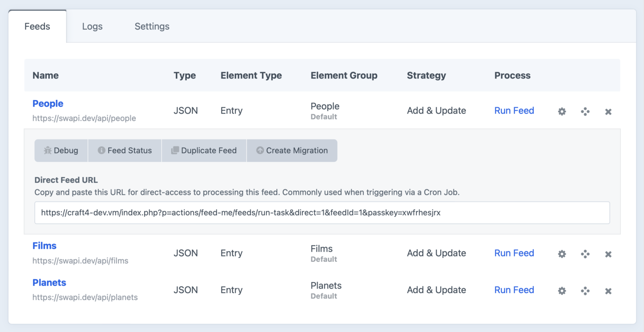Click the Direct Feed URL heading
Screen dimensions: 644x332
66,180
